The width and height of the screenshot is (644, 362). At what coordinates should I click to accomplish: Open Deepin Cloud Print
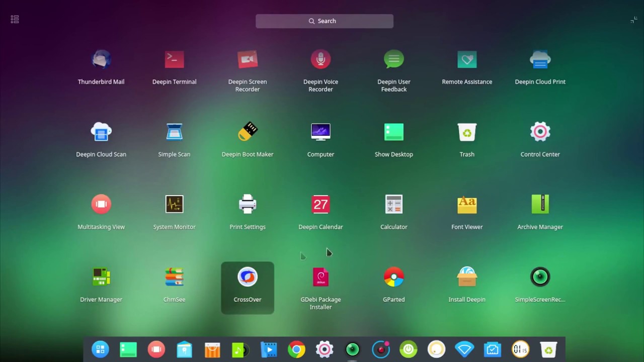point(540,59)
